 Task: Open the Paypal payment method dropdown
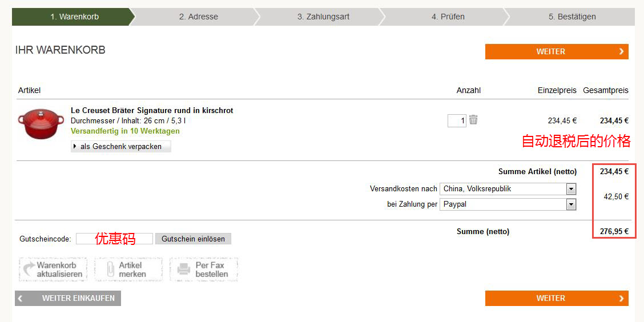508,204
